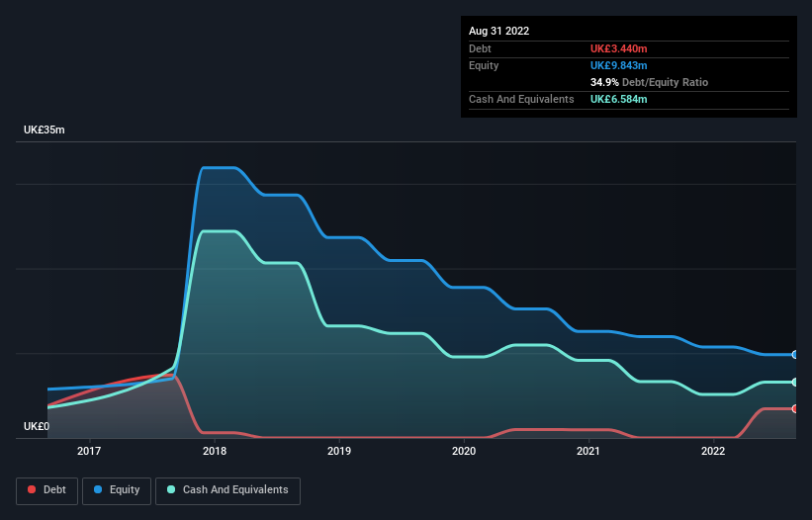The image size is (812, 520).
Task: Select the teal Cash endpoint marker on chart
Action: coord(795,382)
